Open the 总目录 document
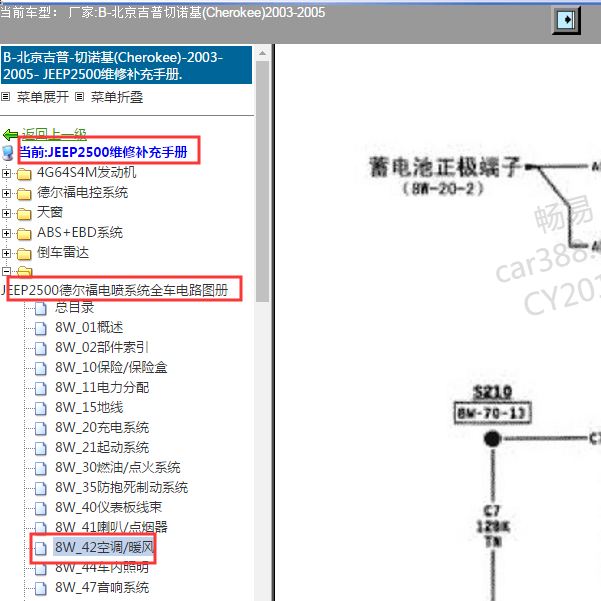Screen dimensions: 601x601 (74, 307)
